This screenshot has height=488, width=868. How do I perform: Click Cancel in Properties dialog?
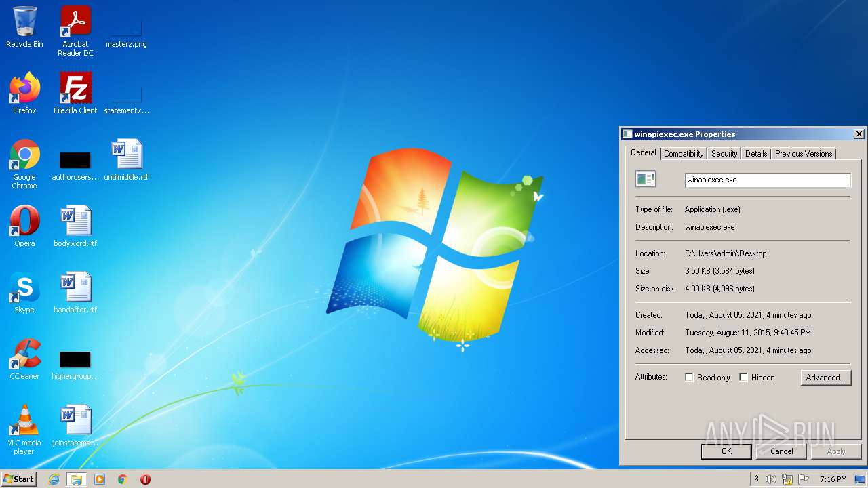781,451
